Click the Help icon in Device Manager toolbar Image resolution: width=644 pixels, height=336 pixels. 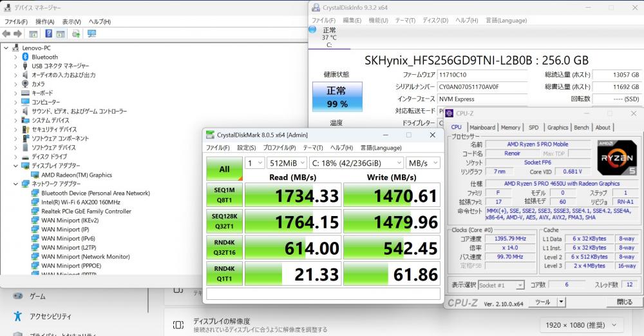point(48,34)
